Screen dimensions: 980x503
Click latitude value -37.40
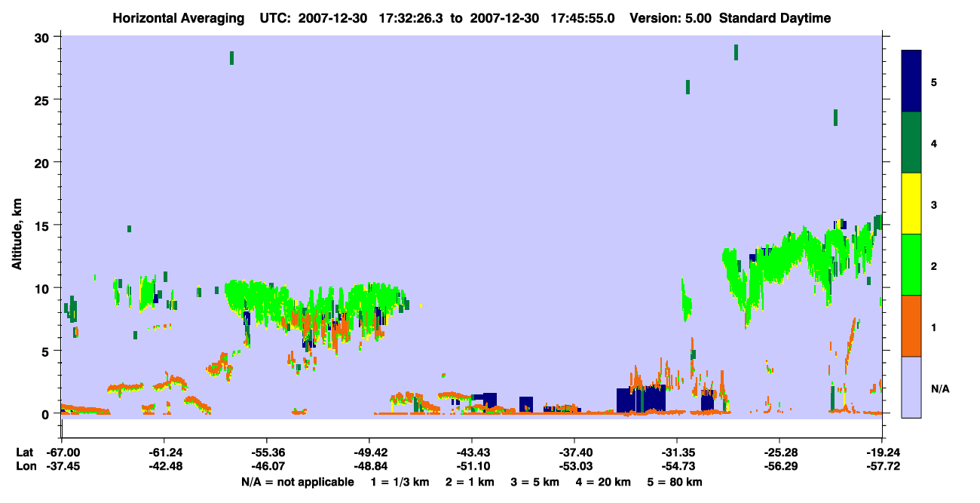[x=574, y=452]
